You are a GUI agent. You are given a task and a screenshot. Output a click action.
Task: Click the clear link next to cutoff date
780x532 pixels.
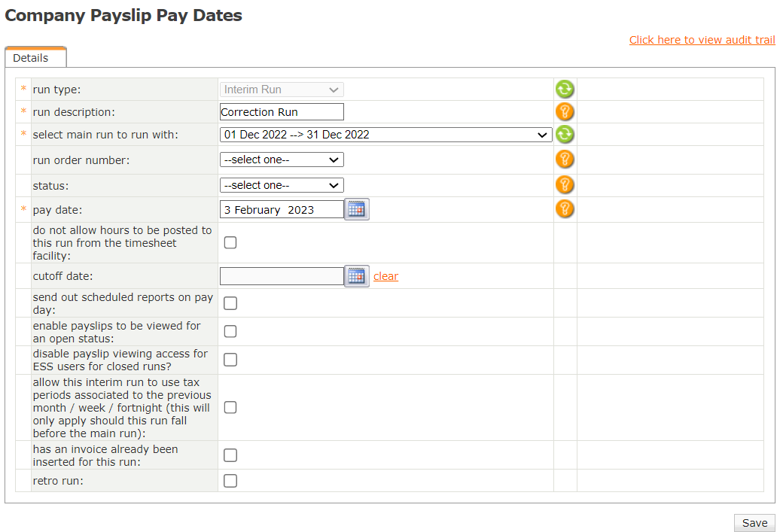385,276
